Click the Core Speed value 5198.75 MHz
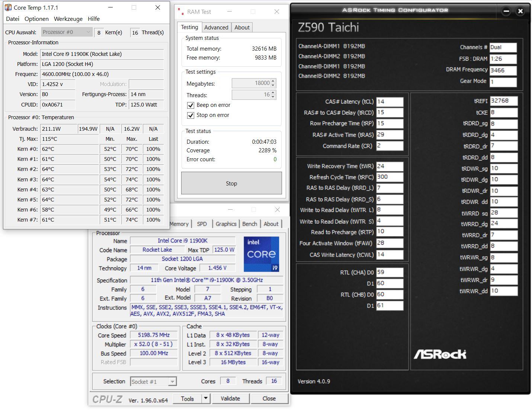Screen dimensions: 532x410 (154, 335)
